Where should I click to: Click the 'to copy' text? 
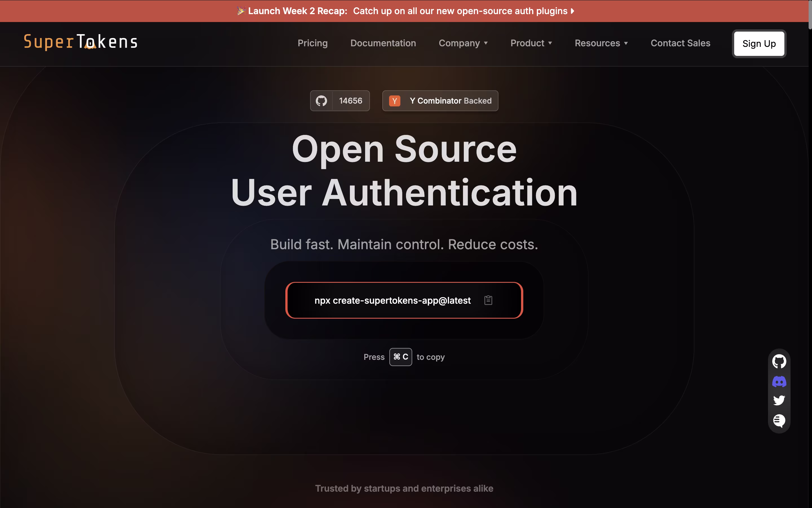[431, 357]
